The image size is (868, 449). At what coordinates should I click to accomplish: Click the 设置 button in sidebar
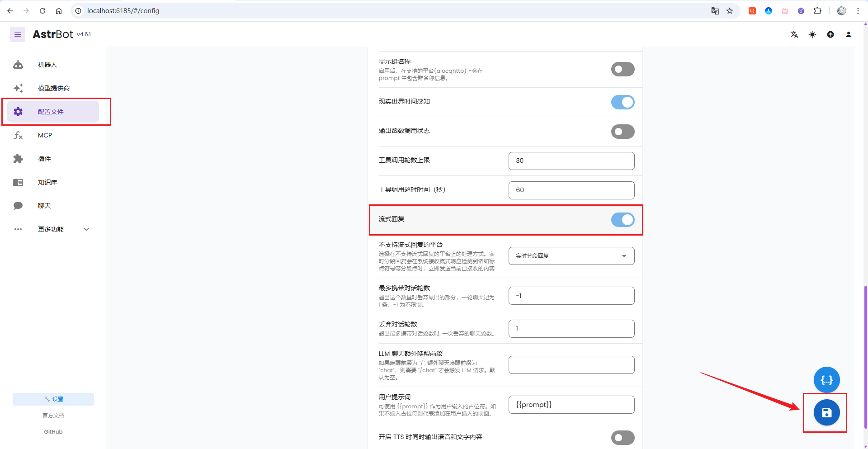(x=53, y=399)
